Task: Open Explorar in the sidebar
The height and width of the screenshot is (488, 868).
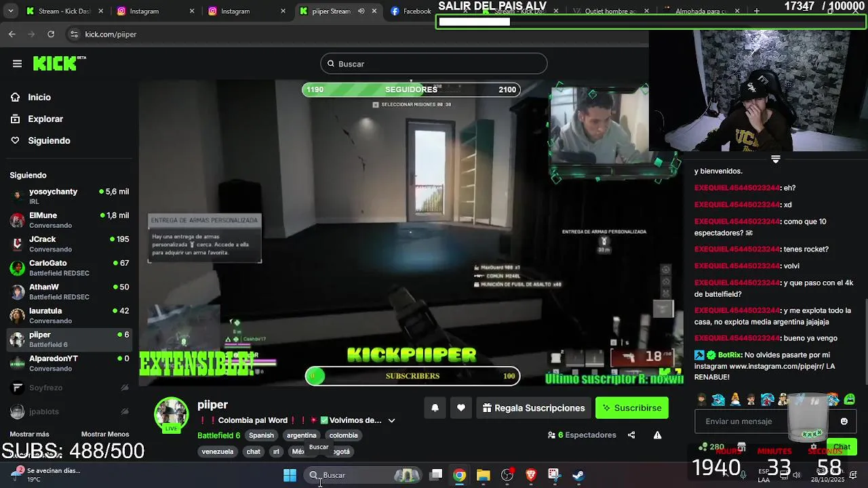Action: click(45, 119)
